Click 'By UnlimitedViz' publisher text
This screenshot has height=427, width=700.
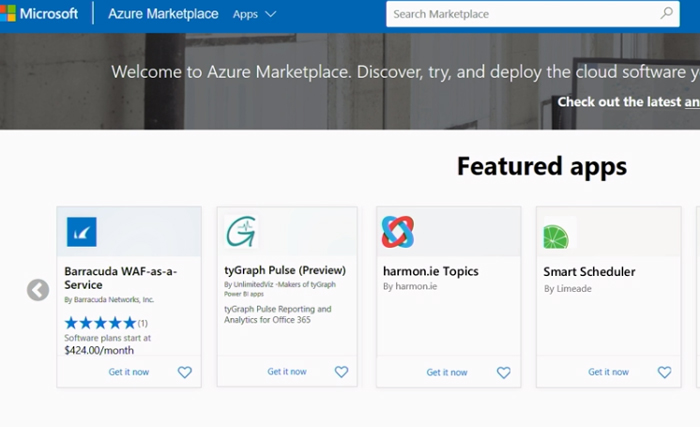point(280,289)
